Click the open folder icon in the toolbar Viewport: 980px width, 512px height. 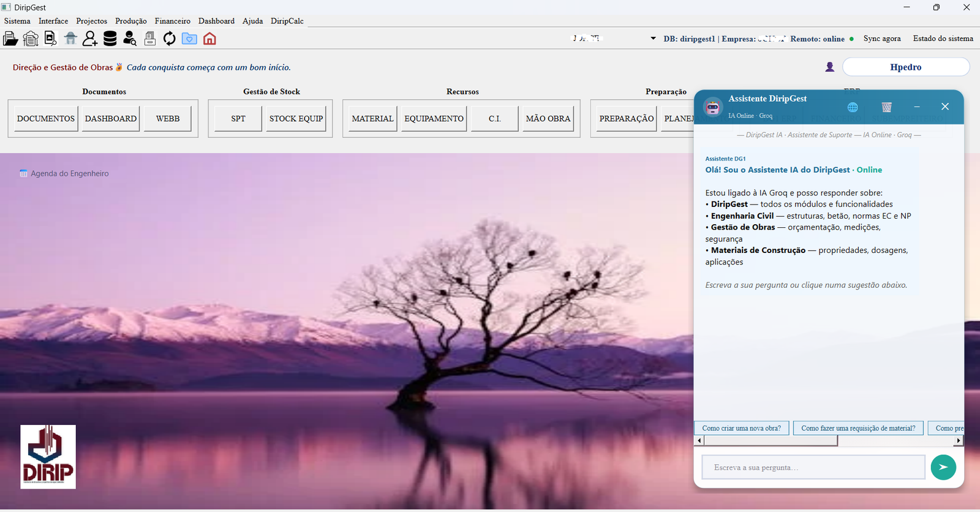pyautogui.click(x=10, y=39)
